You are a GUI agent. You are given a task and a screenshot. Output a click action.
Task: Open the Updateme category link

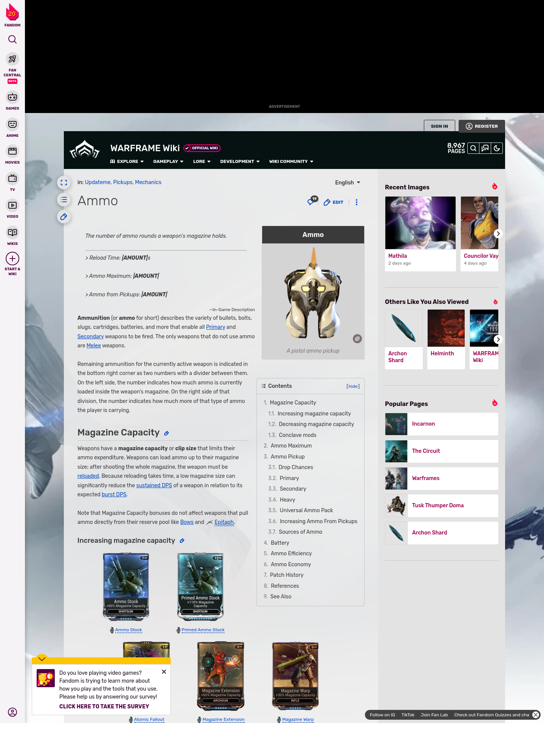point(97,182)
